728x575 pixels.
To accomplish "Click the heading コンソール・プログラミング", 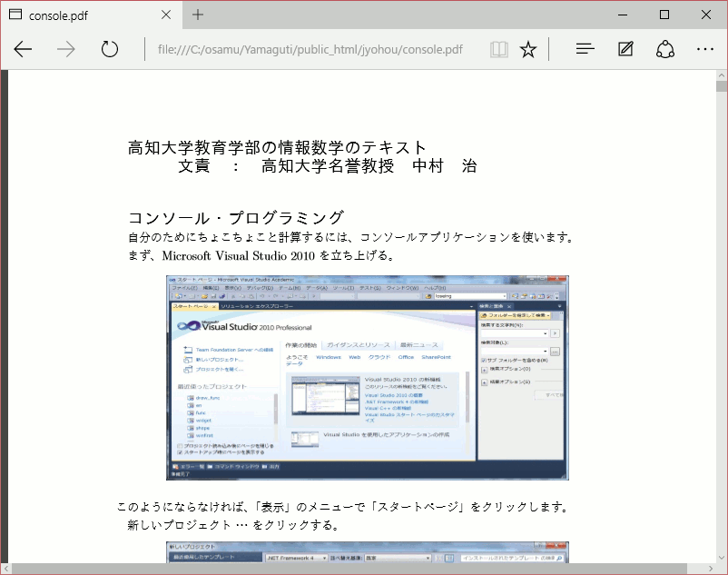I will click(x=236, y=217).
